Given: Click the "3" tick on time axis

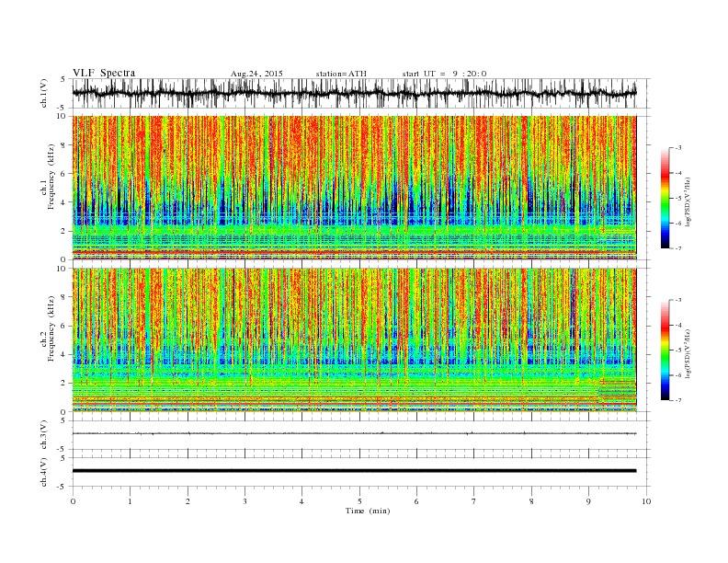Looking at the screenshot, I should (x=245, y=501).
